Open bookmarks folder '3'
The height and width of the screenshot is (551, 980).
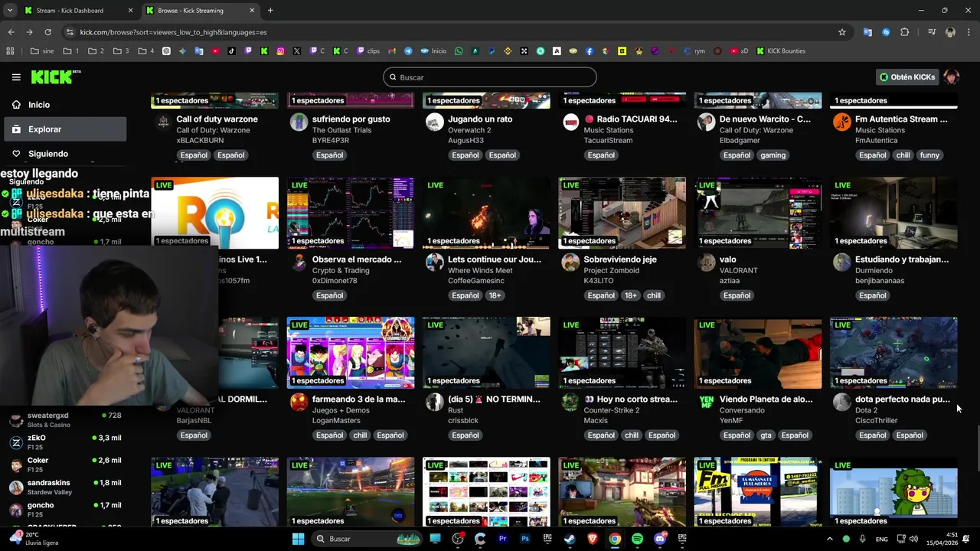pyautogui.click(x=122, y=51)
